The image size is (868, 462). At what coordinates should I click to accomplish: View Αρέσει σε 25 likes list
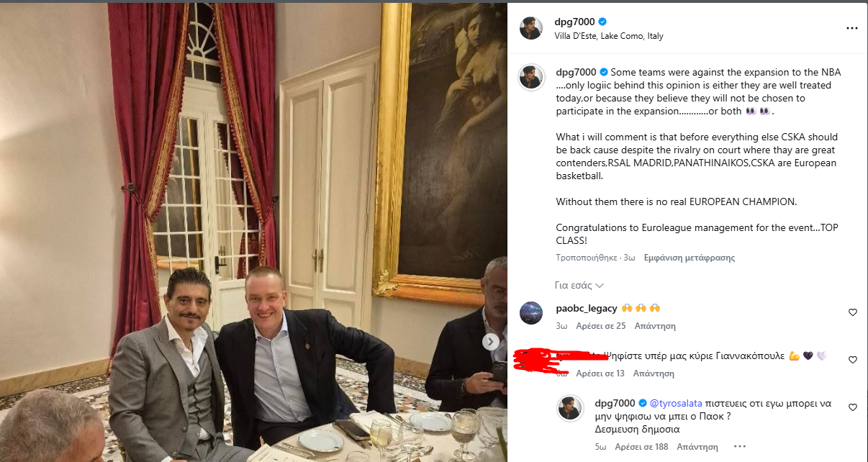601,326
